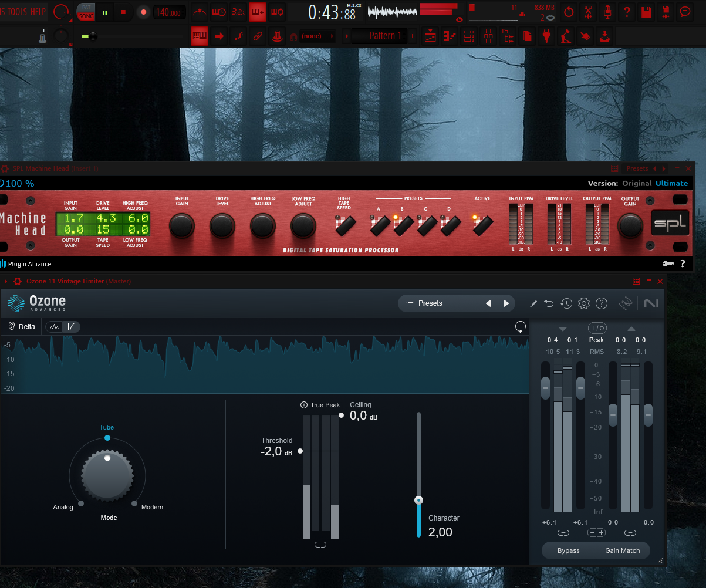
Task: Toggle Delta listen button in Ozone
Action: point(22,326)
